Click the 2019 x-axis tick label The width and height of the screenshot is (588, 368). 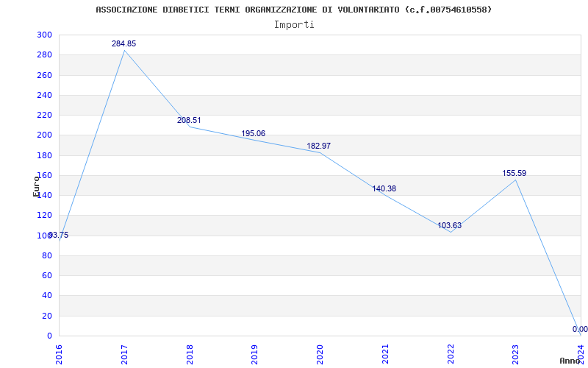254,354
